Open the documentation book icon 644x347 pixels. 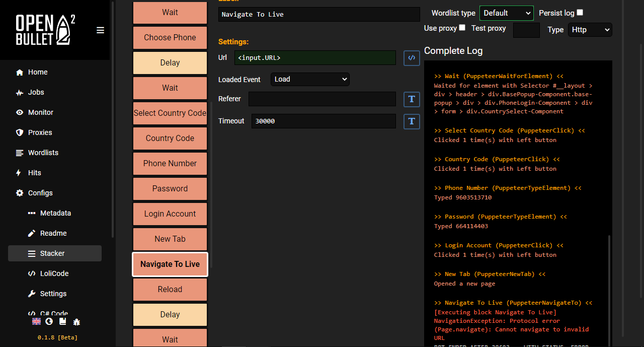tap(63, 321)
